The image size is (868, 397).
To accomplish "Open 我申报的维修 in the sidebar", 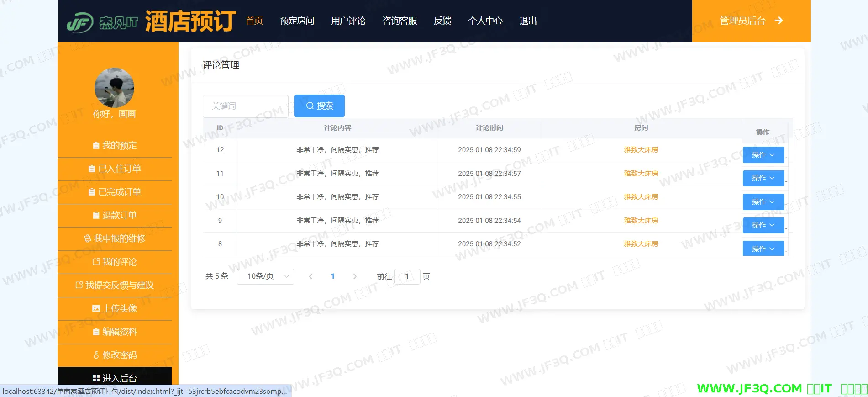I will [115, 238].
